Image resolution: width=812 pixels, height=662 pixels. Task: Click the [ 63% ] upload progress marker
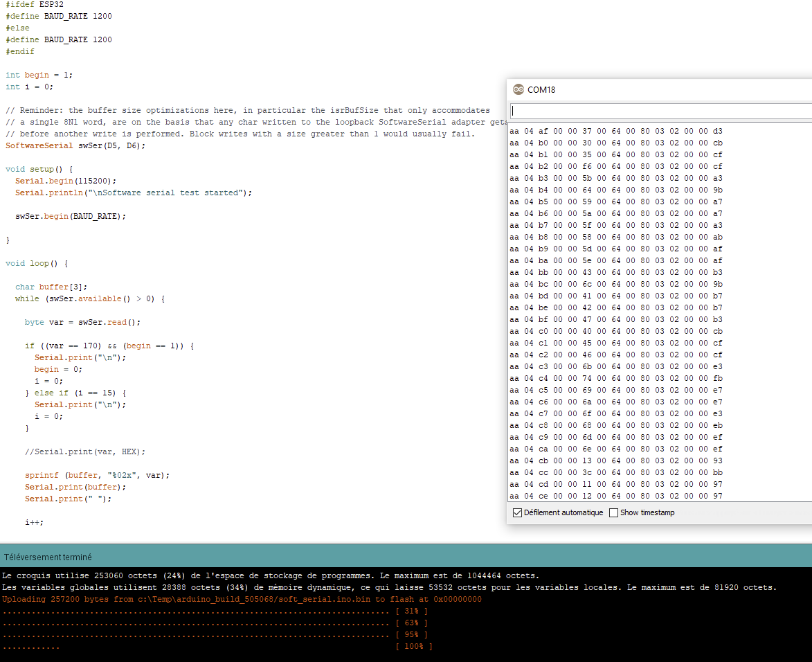click(412, 623)
